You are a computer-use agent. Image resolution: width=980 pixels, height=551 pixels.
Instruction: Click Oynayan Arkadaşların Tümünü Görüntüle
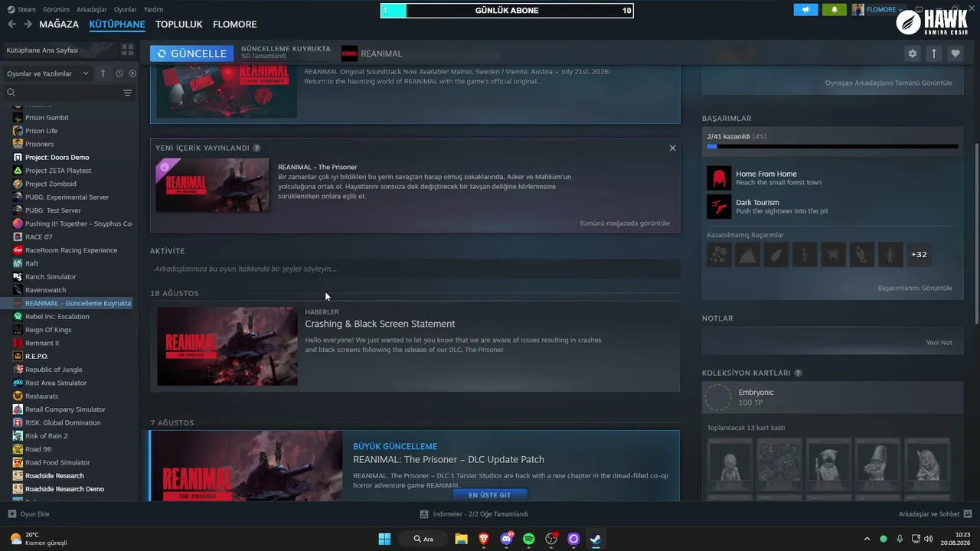pos(889,83)
